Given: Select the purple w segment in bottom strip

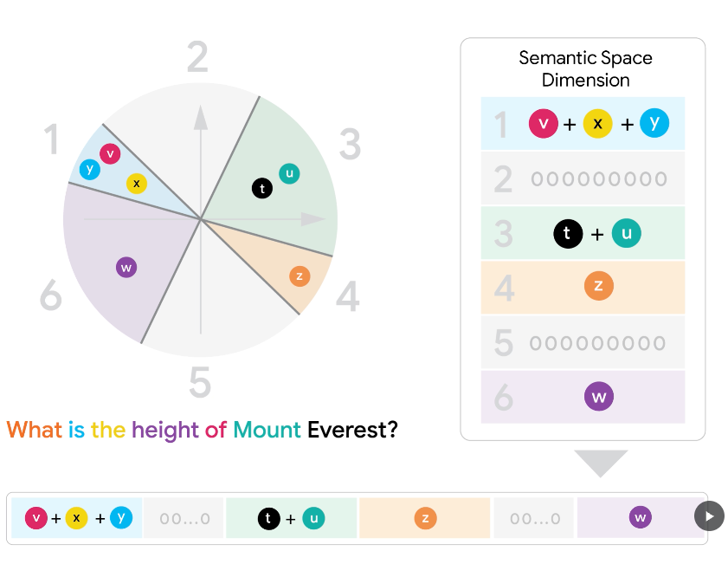Looking at the screenshot, I should pyautogui.click(x=640, y=518).
